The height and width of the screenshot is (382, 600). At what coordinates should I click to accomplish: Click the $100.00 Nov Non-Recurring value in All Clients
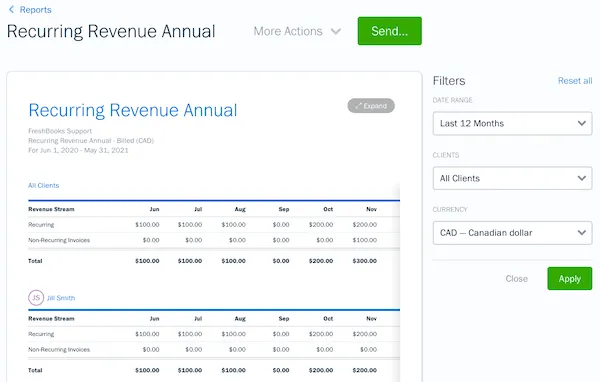click(364, 240)
